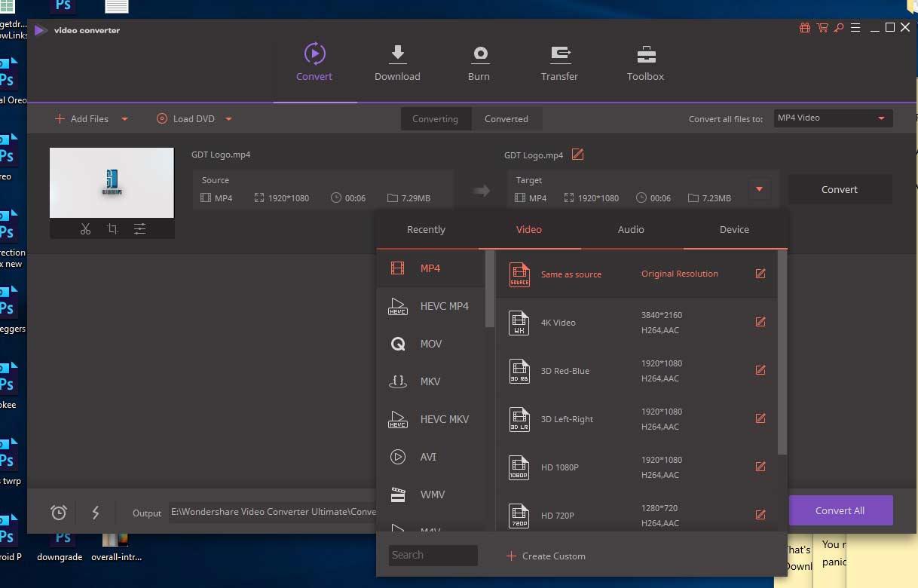Click the Output path field
The width and height of the screenshot is (918, 588).
click(x=273, y=513)
